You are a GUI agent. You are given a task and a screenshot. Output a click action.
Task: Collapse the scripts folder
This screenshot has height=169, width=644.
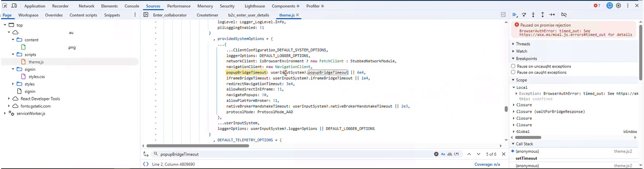click(x=13, y=54)
